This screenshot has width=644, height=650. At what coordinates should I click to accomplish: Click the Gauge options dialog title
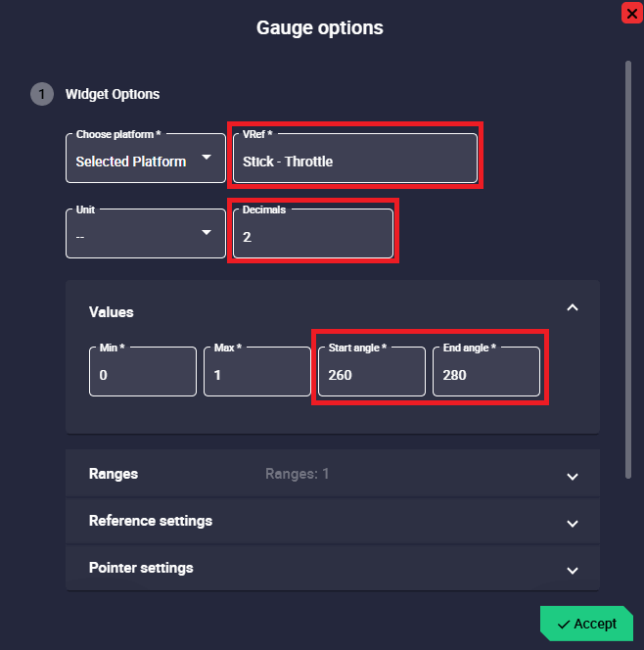point(320,27)
